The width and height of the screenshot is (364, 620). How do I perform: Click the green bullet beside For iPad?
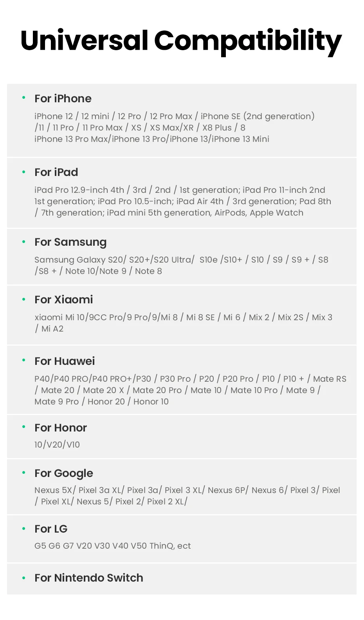pos(24,172)
